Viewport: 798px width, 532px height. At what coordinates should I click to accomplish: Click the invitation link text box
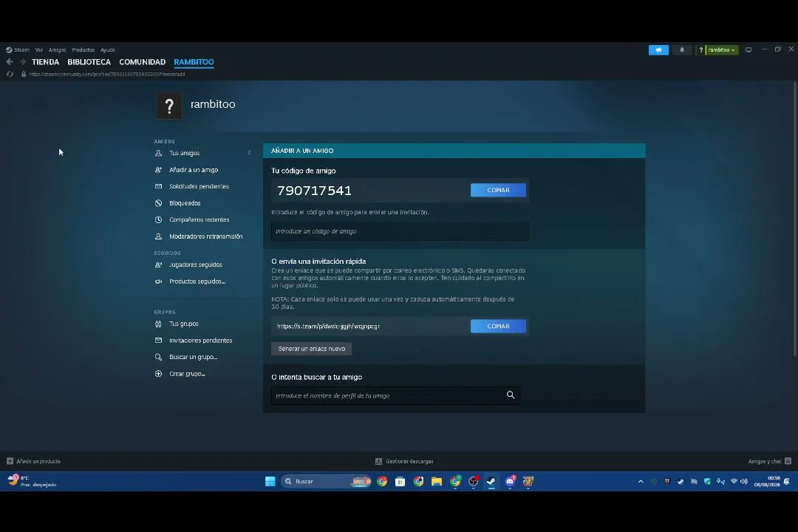(x=370, y=327)
